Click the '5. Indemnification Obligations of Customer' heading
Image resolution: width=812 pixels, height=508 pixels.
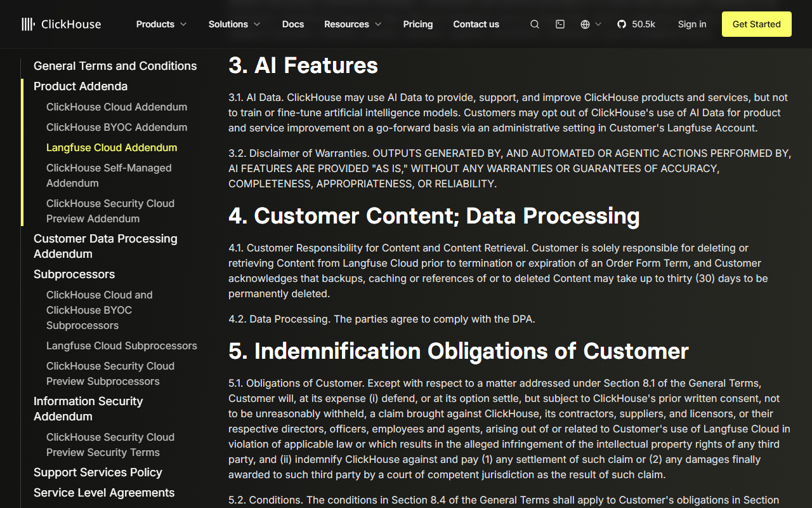[459, 351]
